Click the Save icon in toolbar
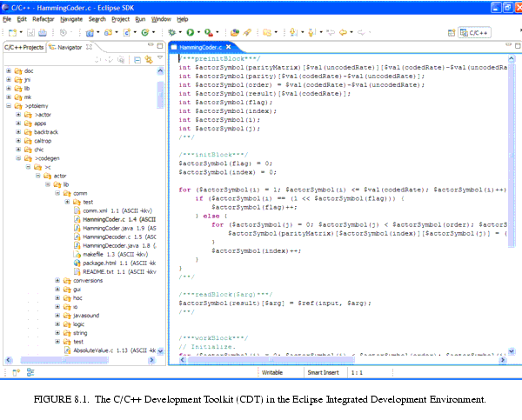This screenshot has height=420, width=522. click(x=30, y=32)
